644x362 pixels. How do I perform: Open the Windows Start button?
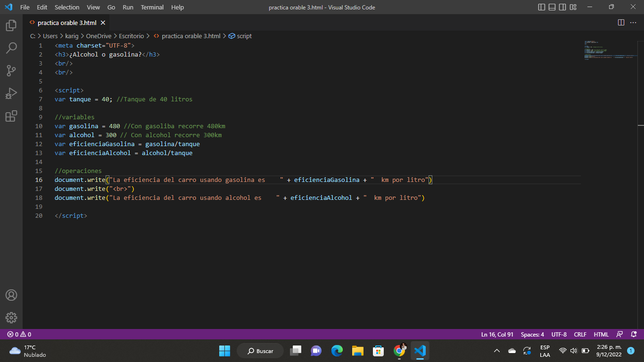point(225,351)
